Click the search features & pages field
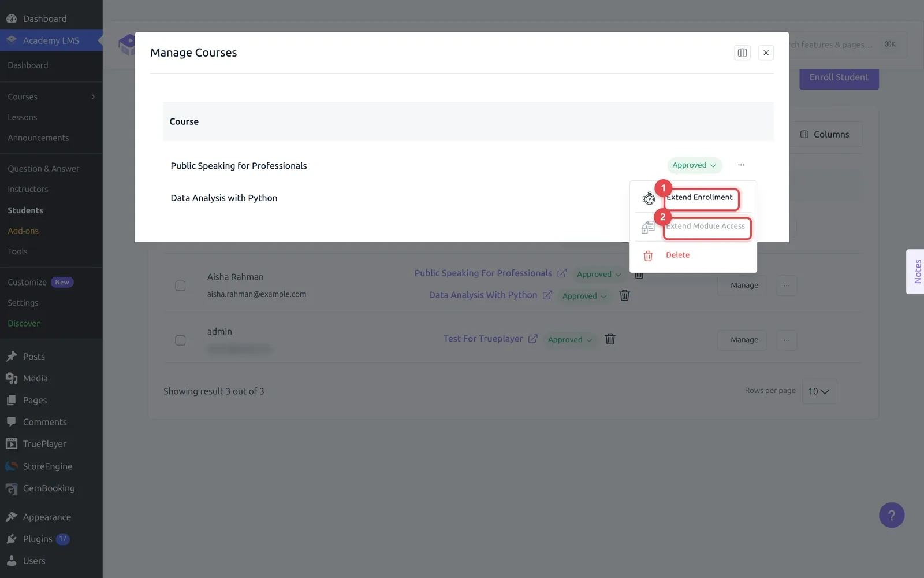Image resolution: width=924 pixels, height=578 pixels. [847, 45]
